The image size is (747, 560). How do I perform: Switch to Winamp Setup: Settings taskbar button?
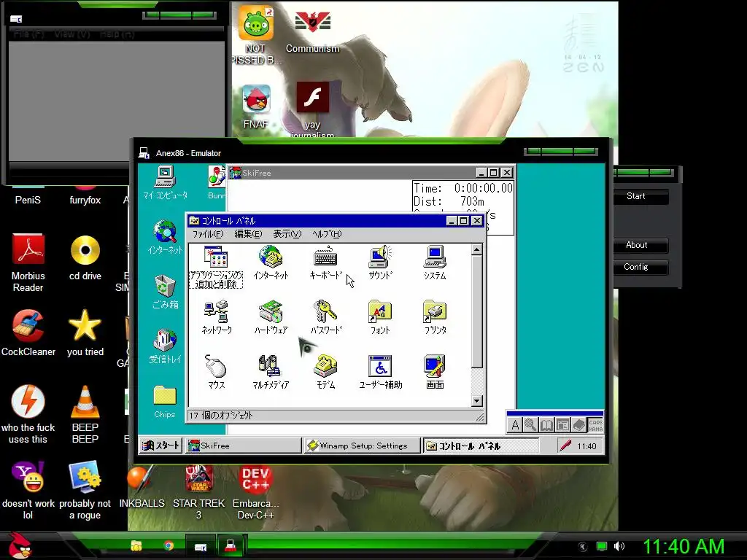tap(363, 446)
